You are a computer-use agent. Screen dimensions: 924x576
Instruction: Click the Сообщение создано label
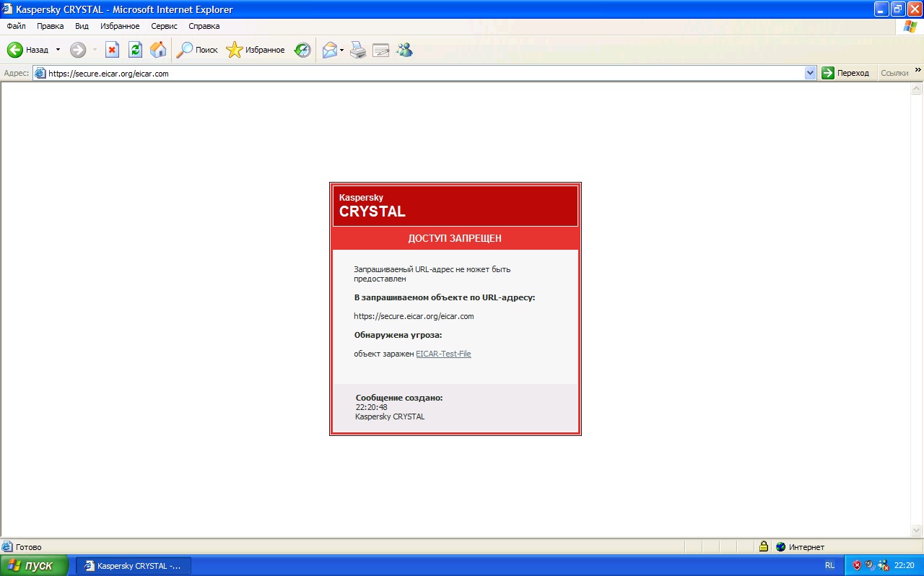pos(399,398)
